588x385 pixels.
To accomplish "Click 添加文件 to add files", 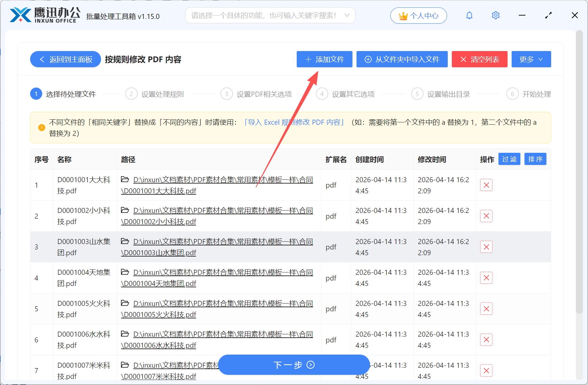I will pyautogui.click(x=324, y=59).
